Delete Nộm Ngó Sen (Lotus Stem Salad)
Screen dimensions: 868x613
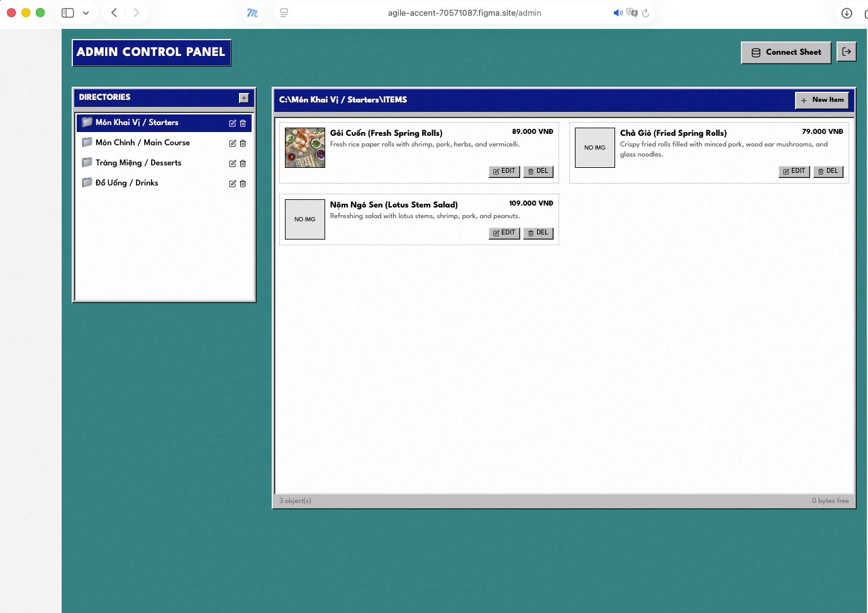tap(538, 233)
